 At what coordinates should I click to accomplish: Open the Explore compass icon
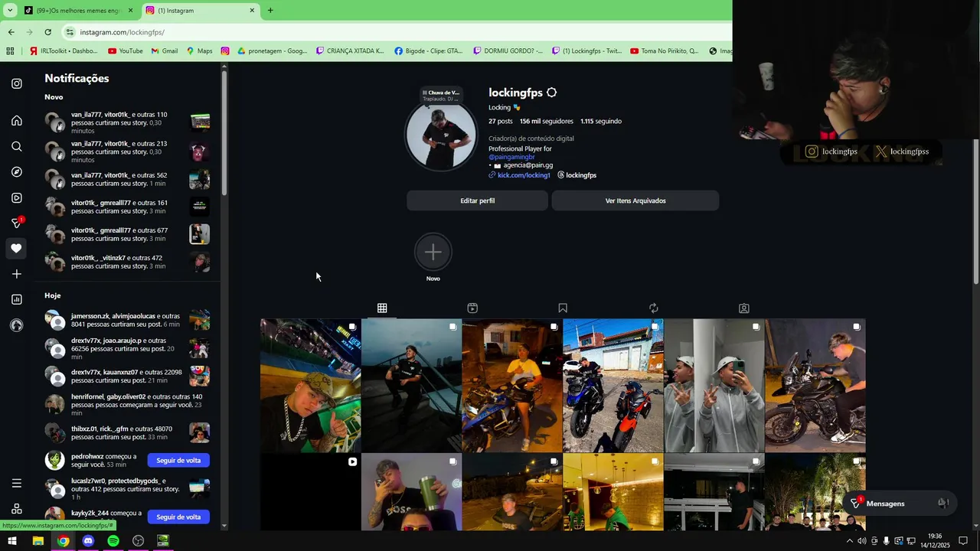pos(16,172)
